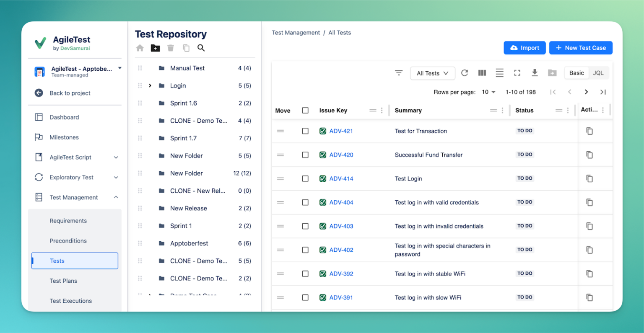Open the columns layout icon
This screenshot has width=644, height=333.
pyautogui.click(x=482, y=73)
